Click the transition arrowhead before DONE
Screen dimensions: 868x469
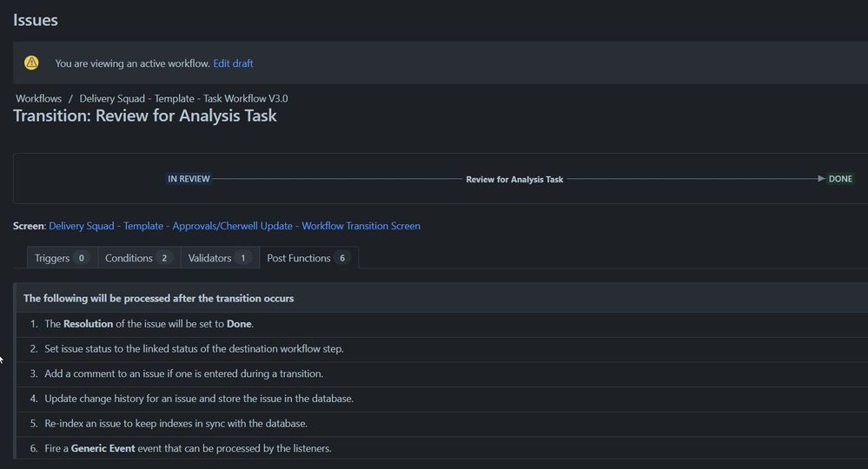click(x=821, y=179)
